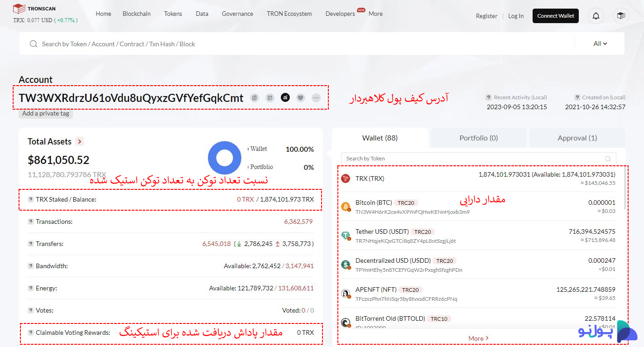
Task: Click the help icon beside Claimable Voting Rewards
Action: pyautogui.click(x=31, y=333)
